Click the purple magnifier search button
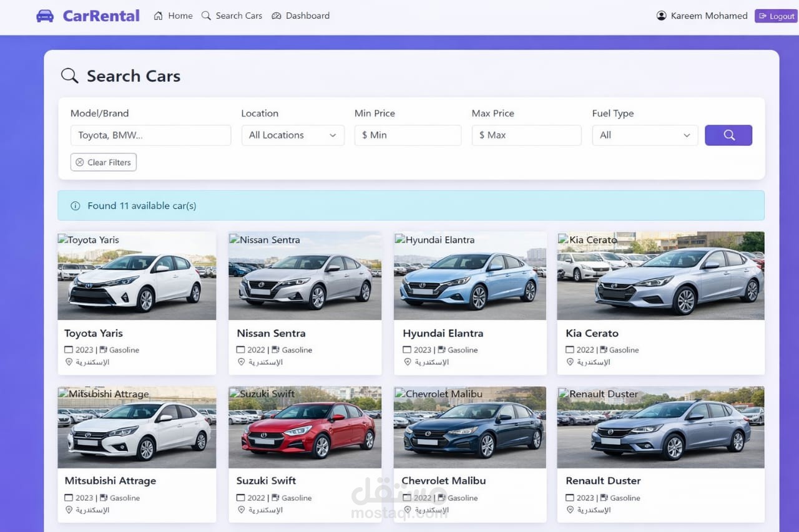The image size is (799, 532). point(728,135)
